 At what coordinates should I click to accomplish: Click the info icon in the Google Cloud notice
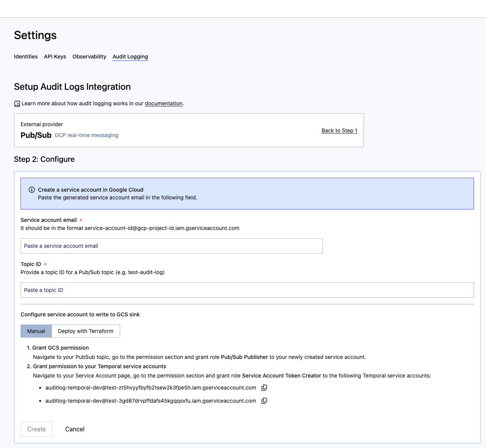(31, 190)
